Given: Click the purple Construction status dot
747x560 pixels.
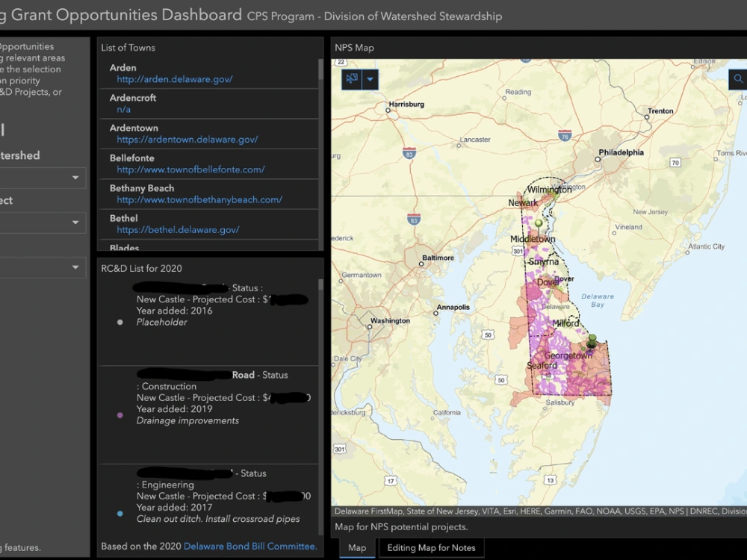Looking at the screenshot, I should point(120,415).
